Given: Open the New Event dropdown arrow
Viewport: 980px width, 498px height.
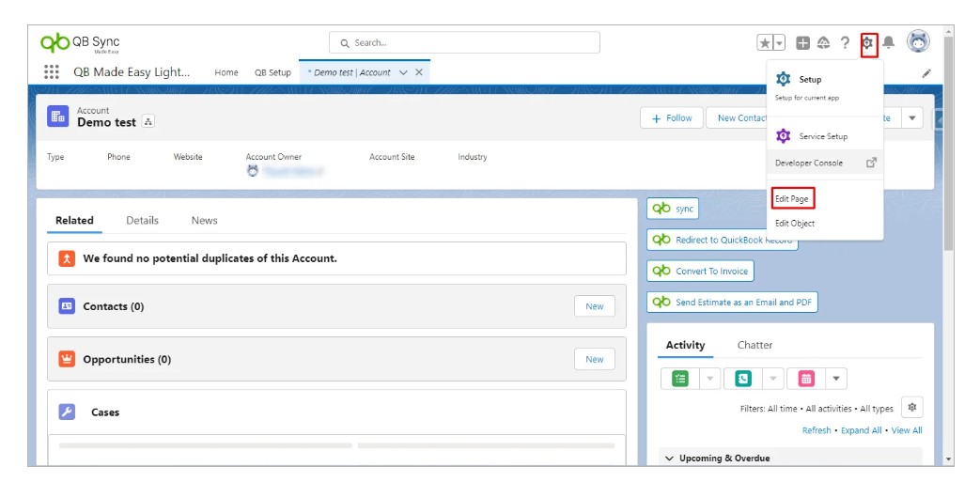Looking at the screenshot, I should (836, 379).
